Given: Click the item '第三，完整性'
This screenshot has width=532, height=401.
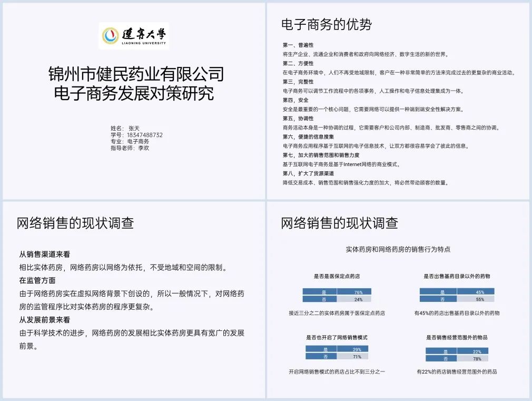Looking at the screenshot, I should 298,82.
